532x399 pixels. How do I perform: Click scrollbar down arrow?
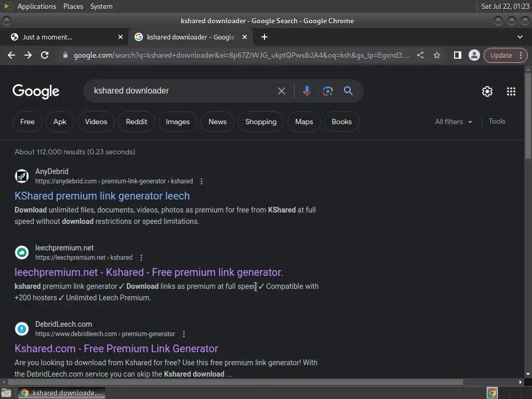528,374
